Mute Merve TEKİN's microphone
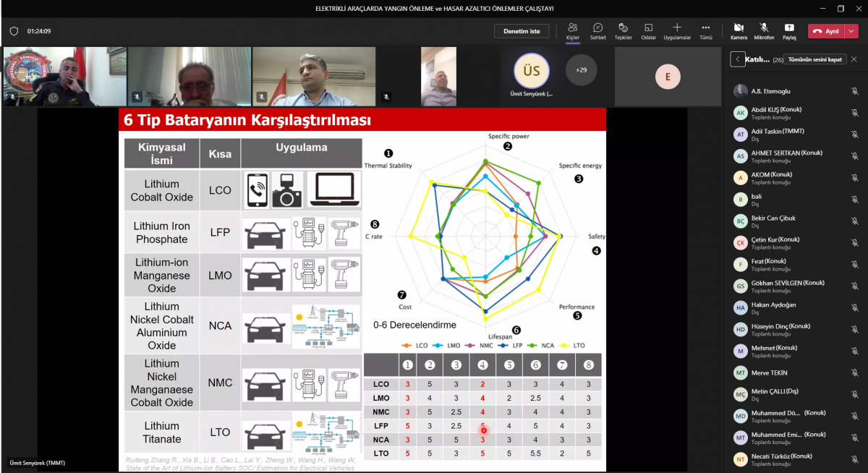The width and height of the screenshot is (868, 473). pyautogui.click(x=854, y=373)
